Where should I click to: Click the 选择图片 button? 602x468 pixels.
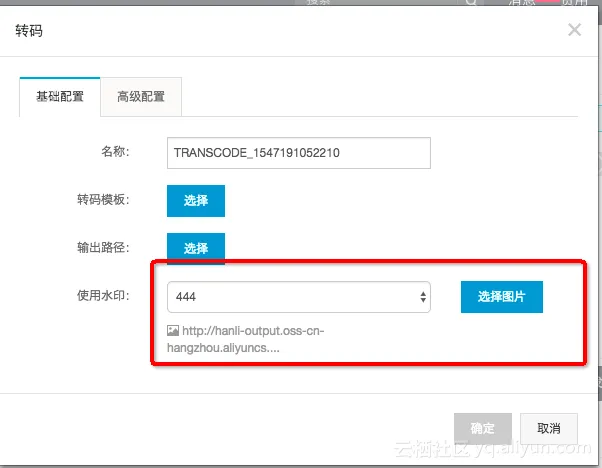coord(502,297)
